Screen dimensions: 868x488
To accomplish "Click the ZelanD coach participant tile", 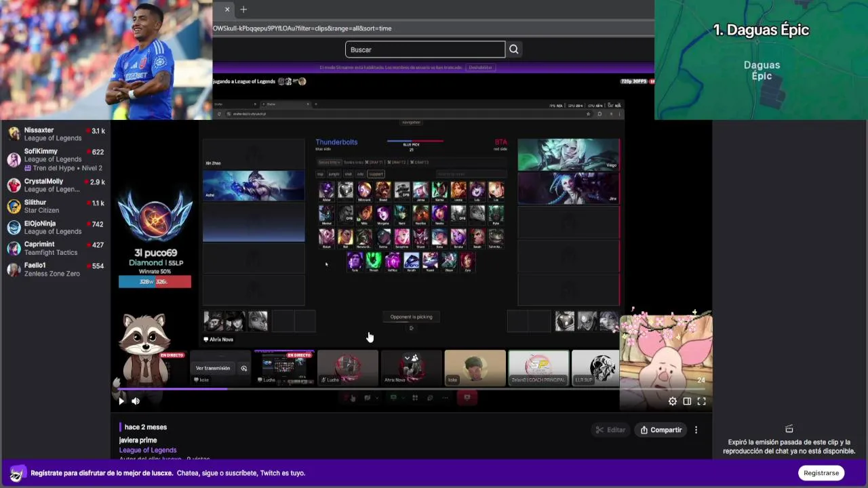I will (x=538, y=368).
